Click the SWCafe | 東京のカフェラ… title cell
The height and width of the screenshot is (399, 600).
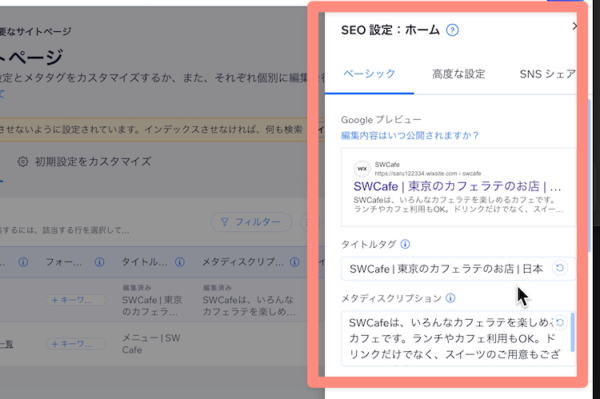pyautogui.click(x=152, y=306)
